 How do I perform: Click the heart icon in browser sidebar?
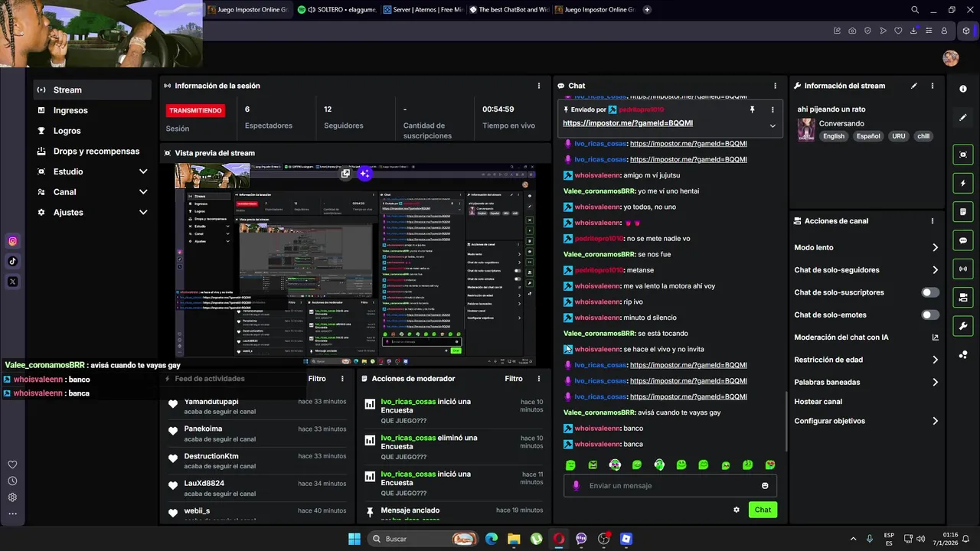12,465
